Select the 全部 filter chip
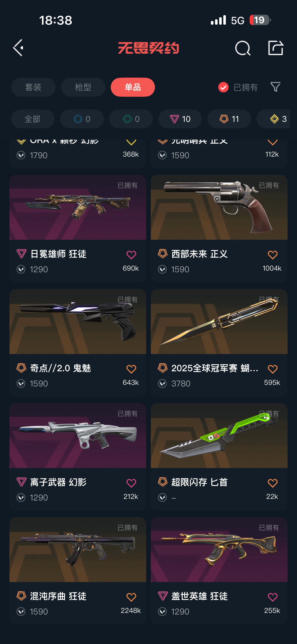 tap(33, 119)
